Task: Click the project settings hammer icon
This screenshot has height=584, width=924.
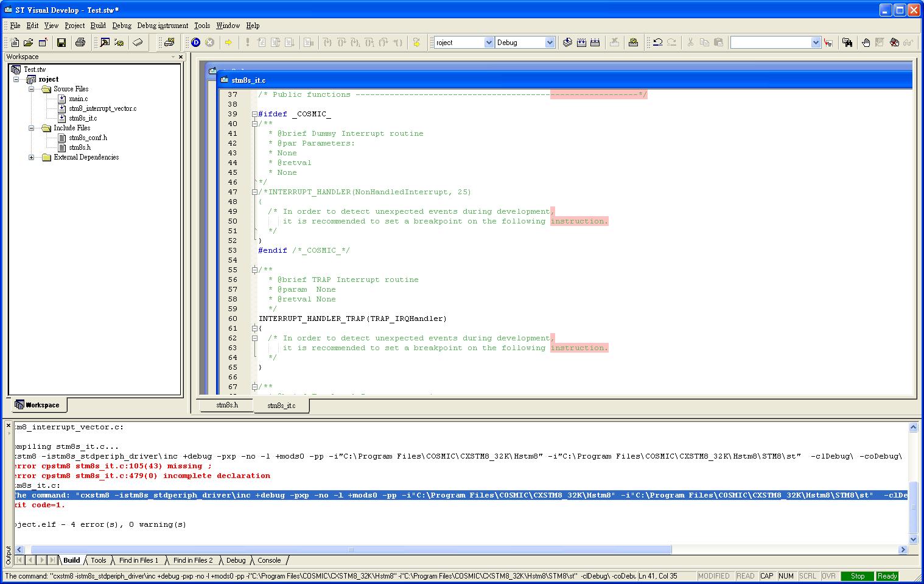Action: [105, 42]
